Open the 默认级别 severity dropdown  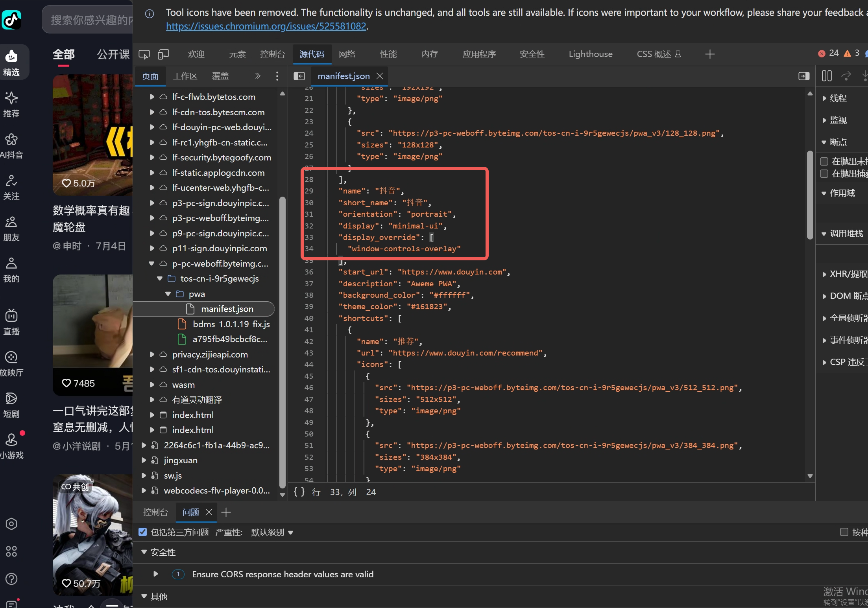(272, 532)
